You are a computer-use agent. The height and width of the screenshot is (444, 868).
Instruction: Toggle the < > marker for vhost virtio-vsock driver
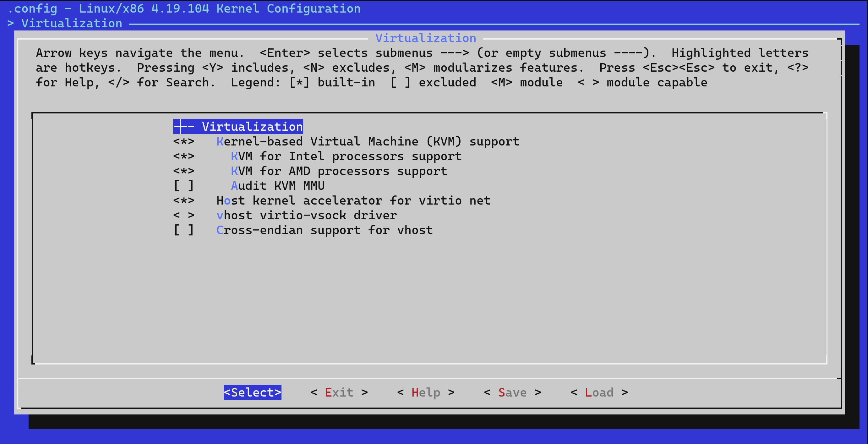184,216
